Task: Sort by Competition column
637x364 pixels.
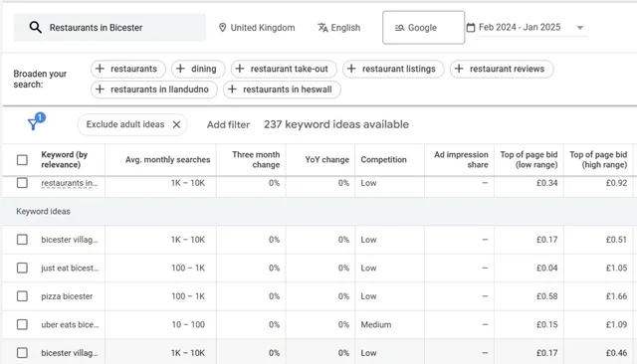Action: [x=383, y=160]
